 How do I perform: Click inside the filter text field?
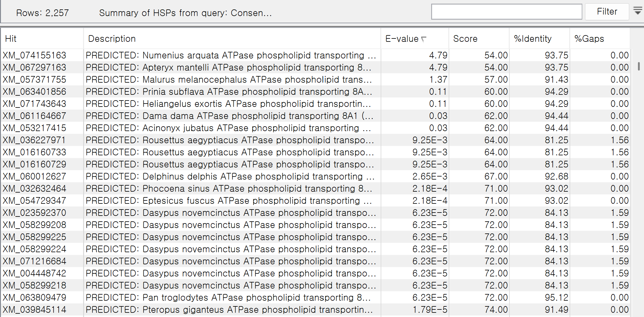506,12
